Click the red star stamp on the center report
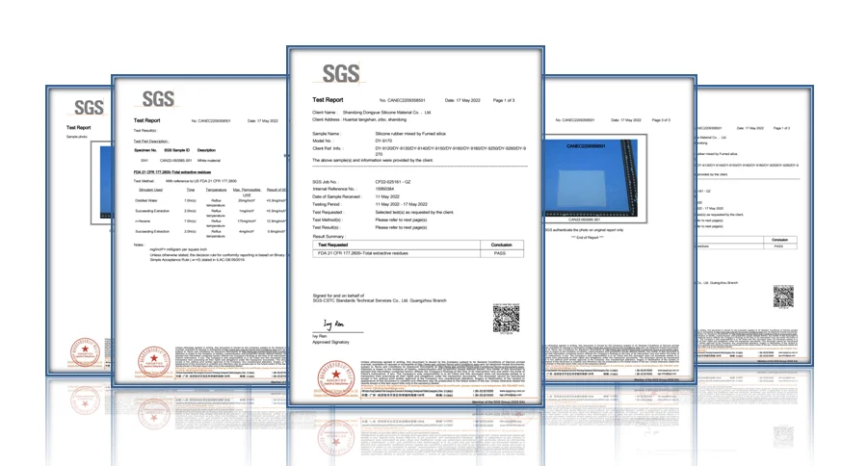 click(x=335, y=378)
